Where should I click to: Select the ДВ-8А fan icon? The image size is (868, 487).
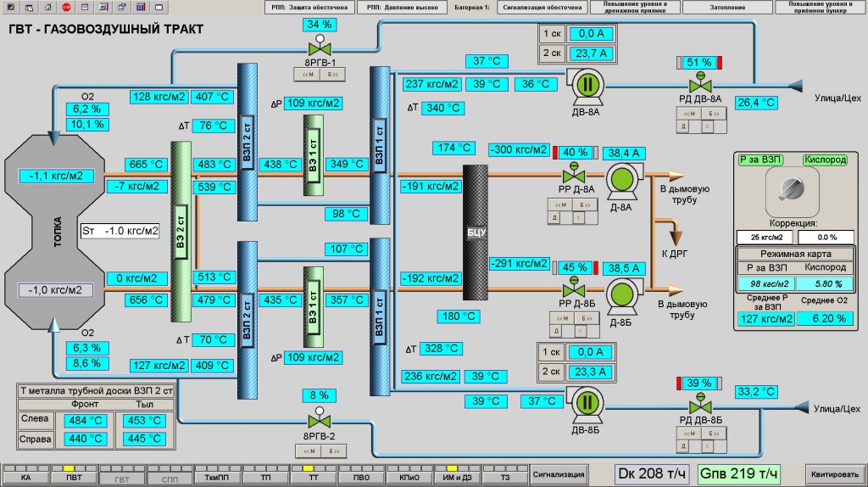[x=586, y=87]
